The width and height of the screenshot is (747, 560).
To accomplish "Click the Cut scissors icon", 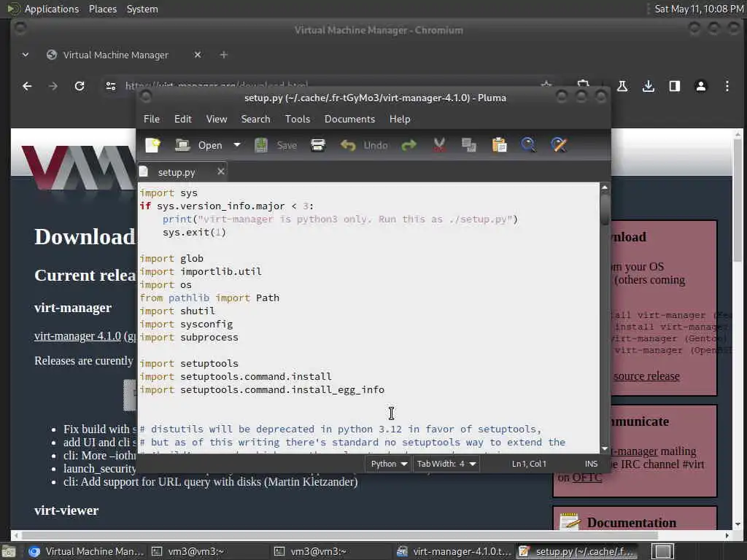I will (x=439, y=145).
